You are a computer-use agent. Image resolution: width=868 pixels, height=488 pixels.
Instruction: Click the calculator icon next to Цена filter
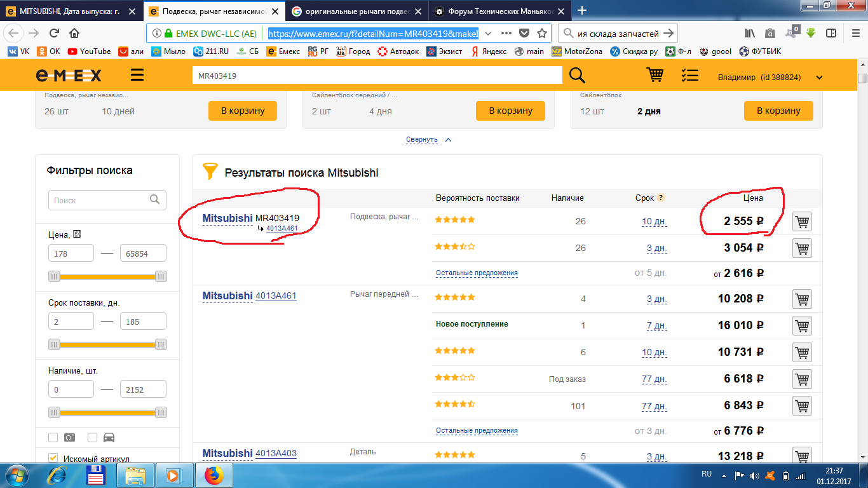pyautogui.click(x=77, y=234)
